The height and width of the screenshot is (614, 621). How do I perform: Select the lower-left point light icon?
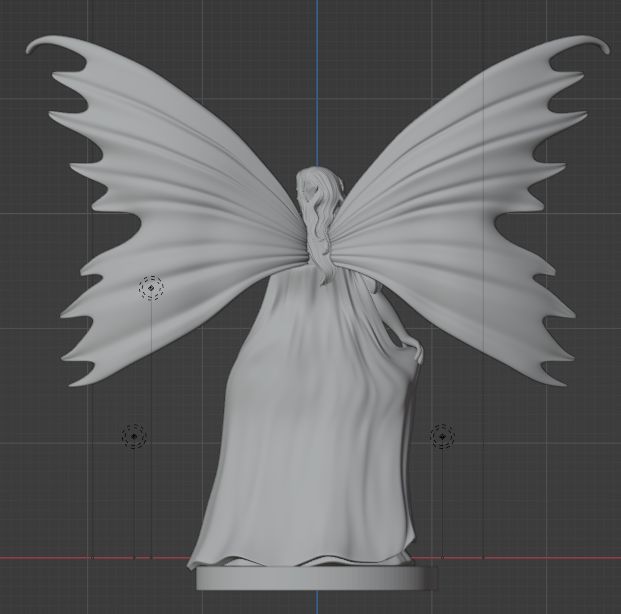click(134, 436)
